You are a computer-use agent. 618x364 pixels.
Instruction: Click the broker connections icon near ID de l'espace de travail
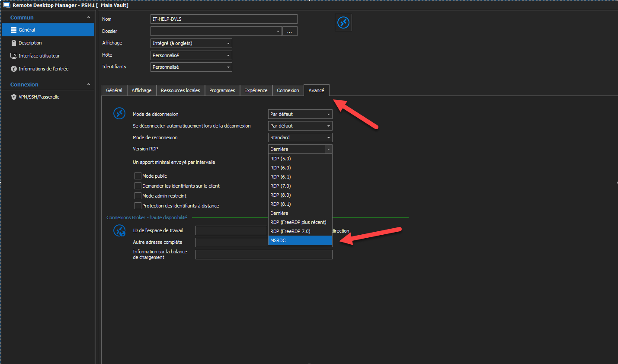point(119,230)
